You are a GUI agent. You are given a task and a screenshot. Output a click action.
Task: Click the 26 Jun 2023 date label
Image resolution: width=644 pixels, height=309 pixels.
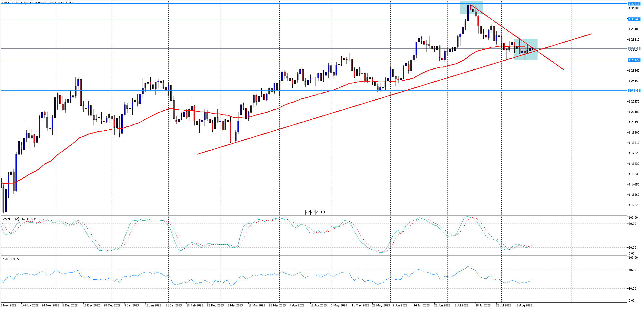tap(442, 305)
